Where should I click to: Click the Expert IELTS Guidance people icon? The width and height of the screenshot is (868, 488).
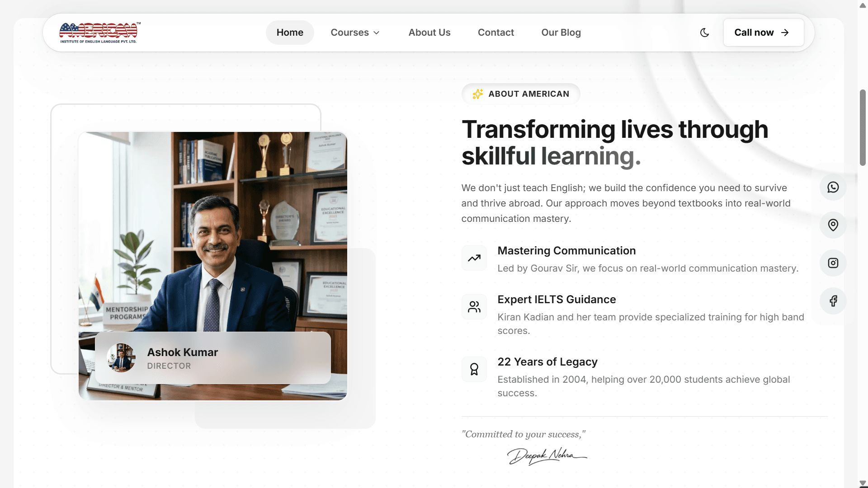point(474,307)
